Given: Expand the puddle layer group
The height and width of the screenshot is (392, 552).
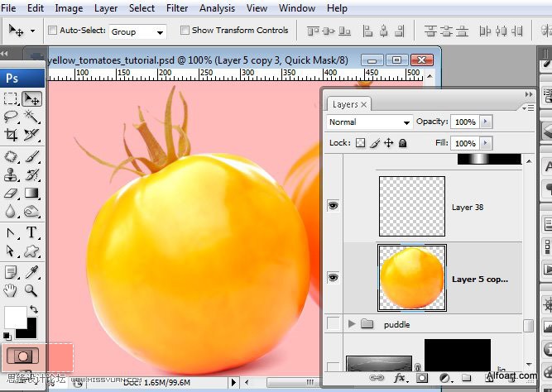Looking at the screenshot, I should (352, 323).
